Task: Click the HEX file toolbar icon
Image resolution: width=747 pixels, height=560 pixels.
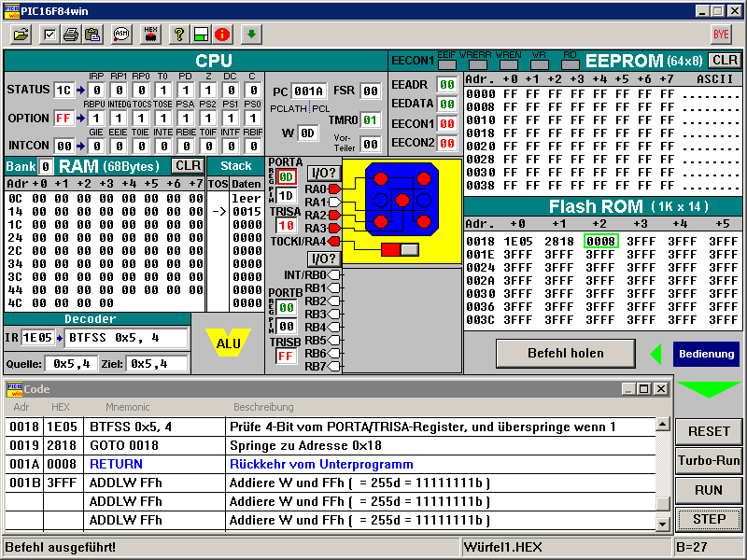Action: [x=150, y=35]
